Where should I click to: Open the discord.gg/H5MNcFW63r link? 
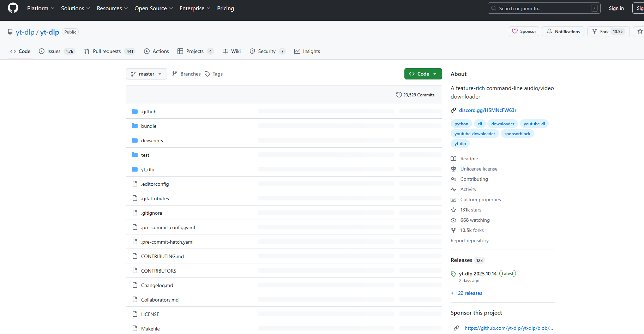[488, 110]
